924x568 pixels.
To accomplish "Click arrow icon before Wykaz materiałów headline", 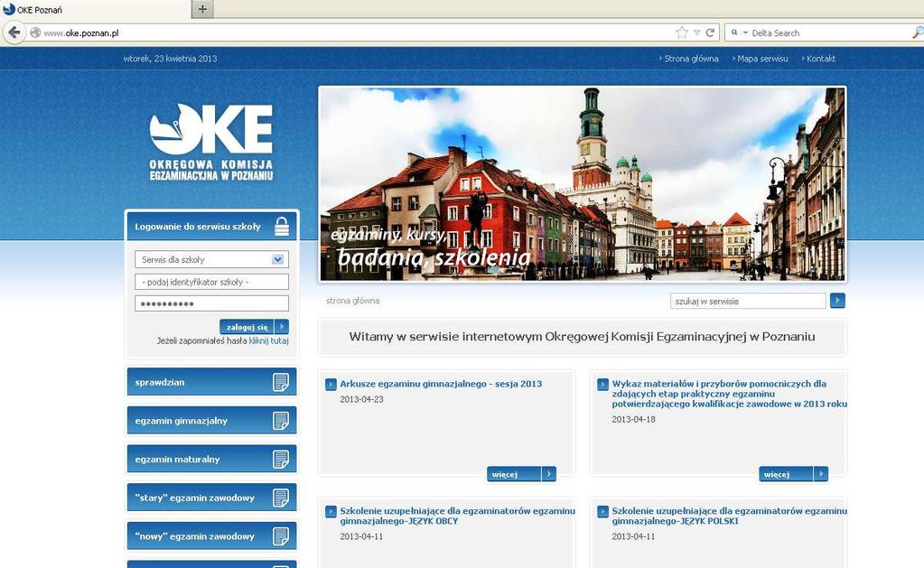I will click(602, 384).
